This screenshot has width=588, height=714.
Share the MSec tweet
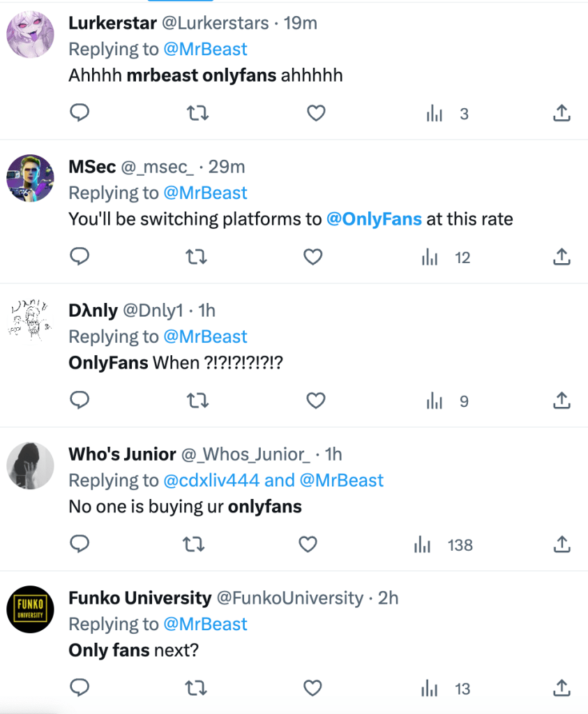pyautogui.click(x=561, y=258)
